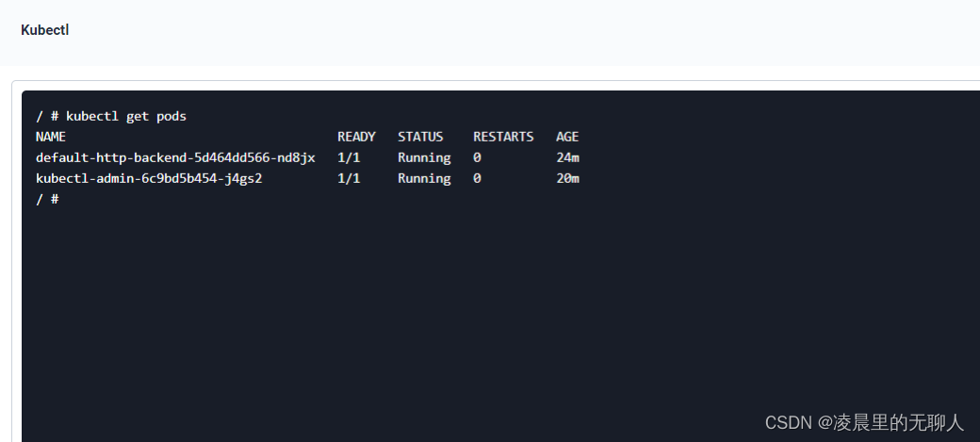Click the 20m age value

point(568,179)
